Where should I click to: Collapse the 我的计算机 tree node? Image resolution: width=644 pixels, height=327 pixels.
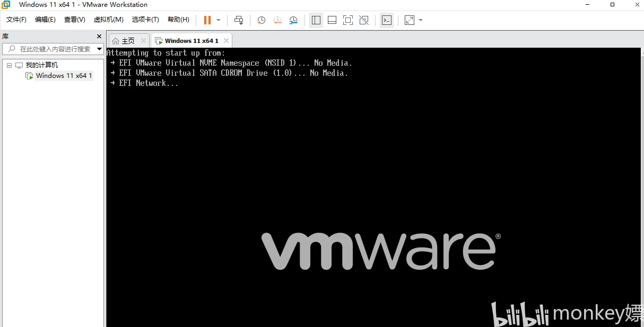click(9, 65)
